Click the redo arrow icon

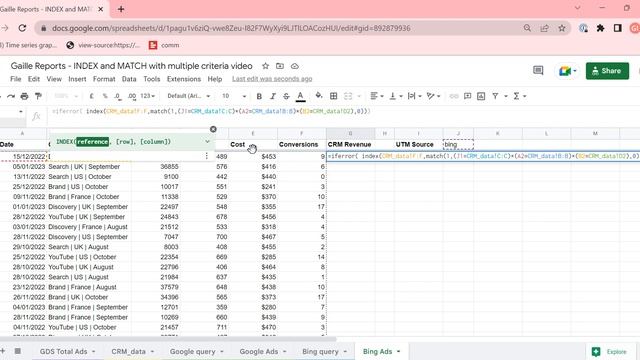click(11, 96)
